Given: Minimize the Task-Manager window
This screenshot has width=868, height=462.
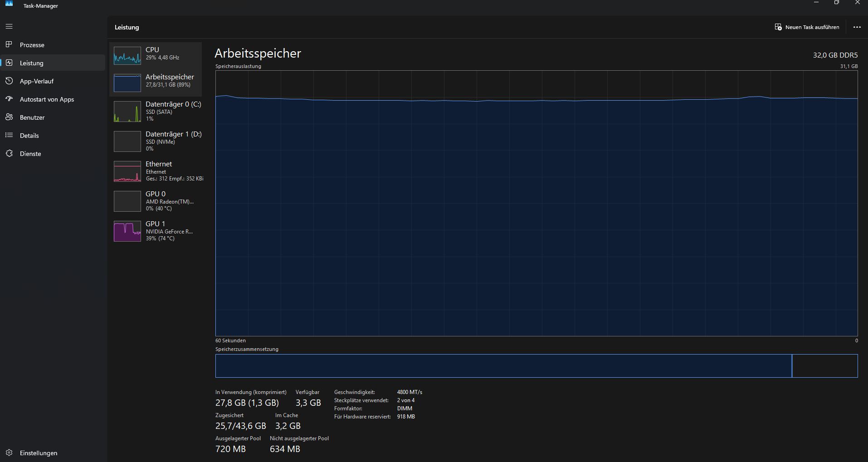Looking at the screenshot, I should (816, 3).
